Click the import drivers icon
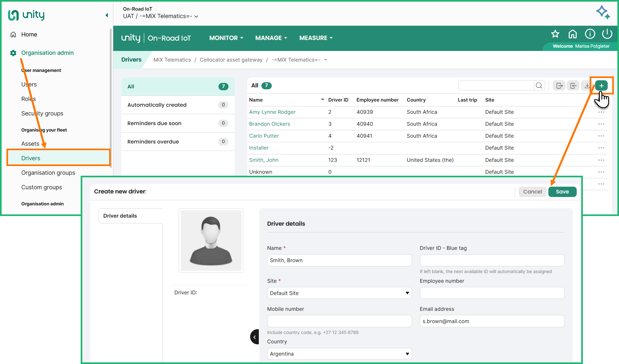 coord(573,86)
